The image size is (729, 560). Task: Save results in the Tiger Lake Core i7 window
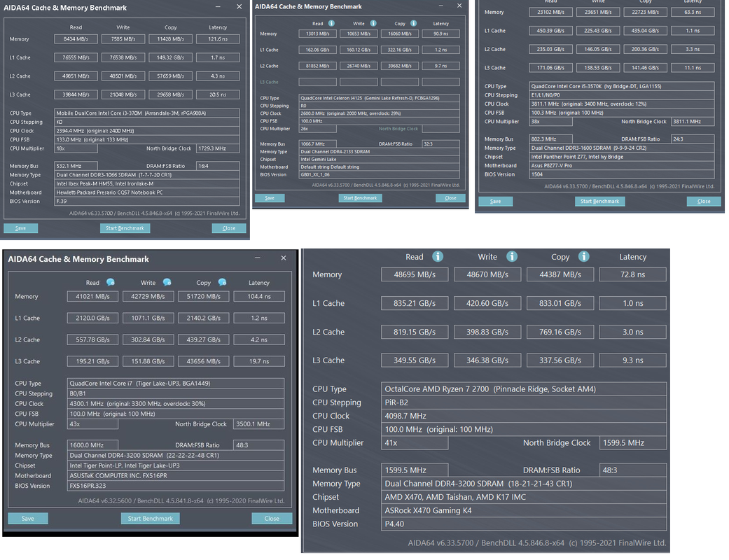(x=28, y=518)
